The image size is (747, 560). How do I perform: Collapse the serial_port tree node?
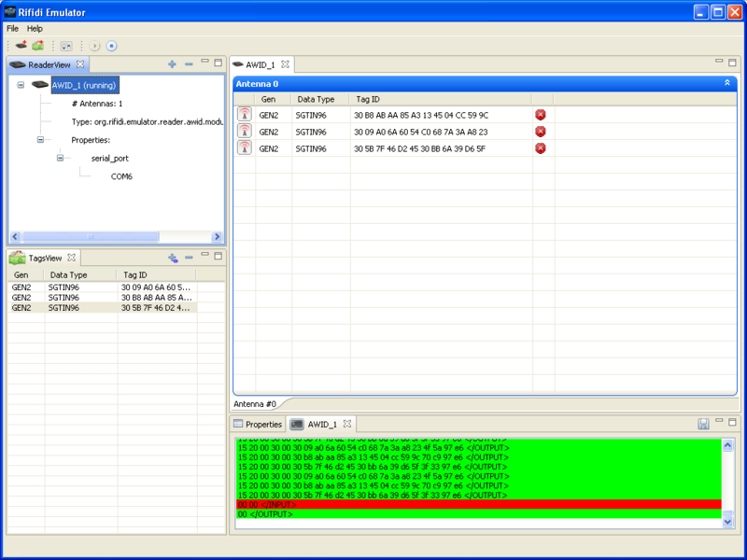coord(61,158)
